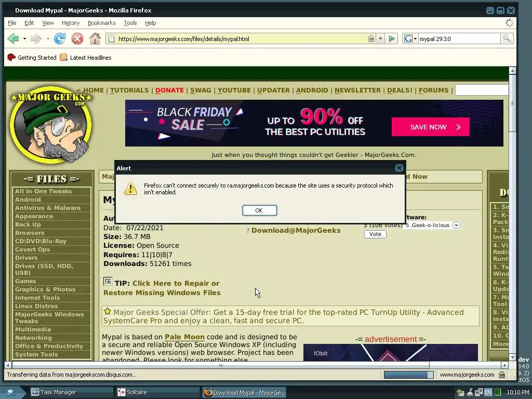
Task: Open the Tools menu
Action: point(130,23)
